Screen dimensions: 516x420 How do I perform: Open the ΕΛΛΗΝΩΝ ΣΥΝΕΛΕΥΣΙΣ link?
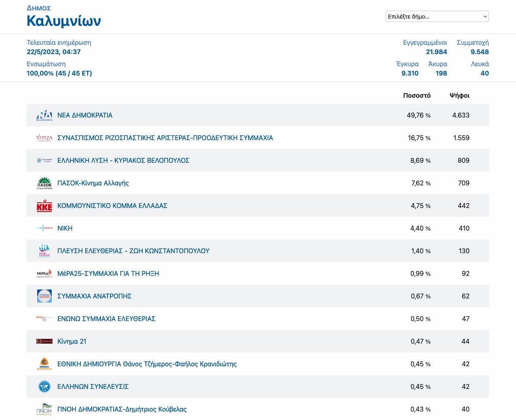coord(93,386)
